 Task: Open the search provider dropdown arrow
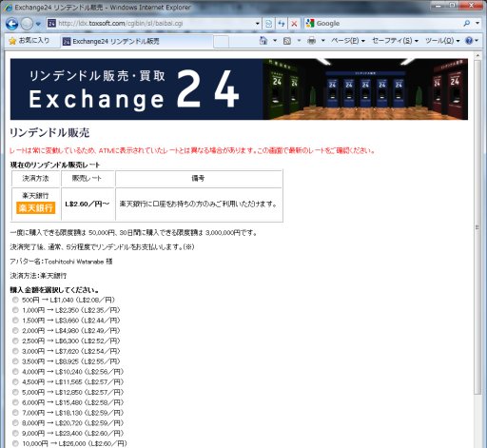[x=477, y=24]
